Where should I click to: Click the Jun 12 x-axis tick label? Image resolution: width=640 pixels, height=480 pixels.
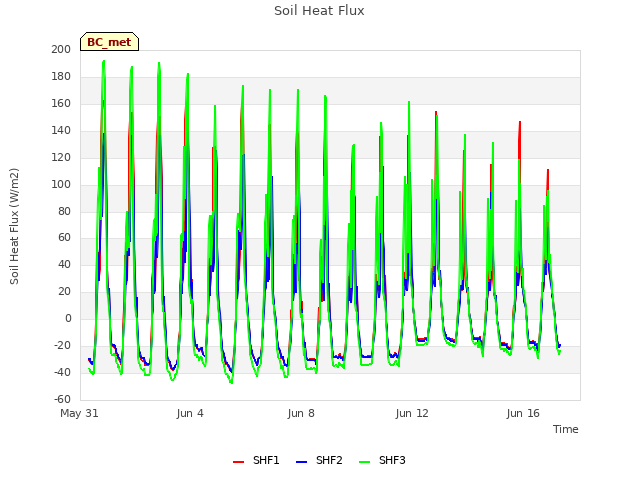point(412,413)
